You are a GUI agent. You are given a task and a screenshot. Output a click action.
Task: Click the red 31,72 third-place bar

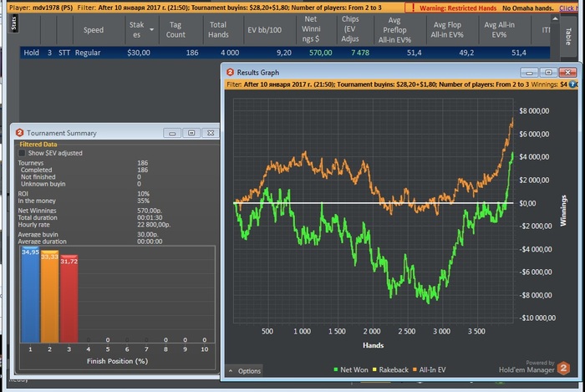(69, 298)
